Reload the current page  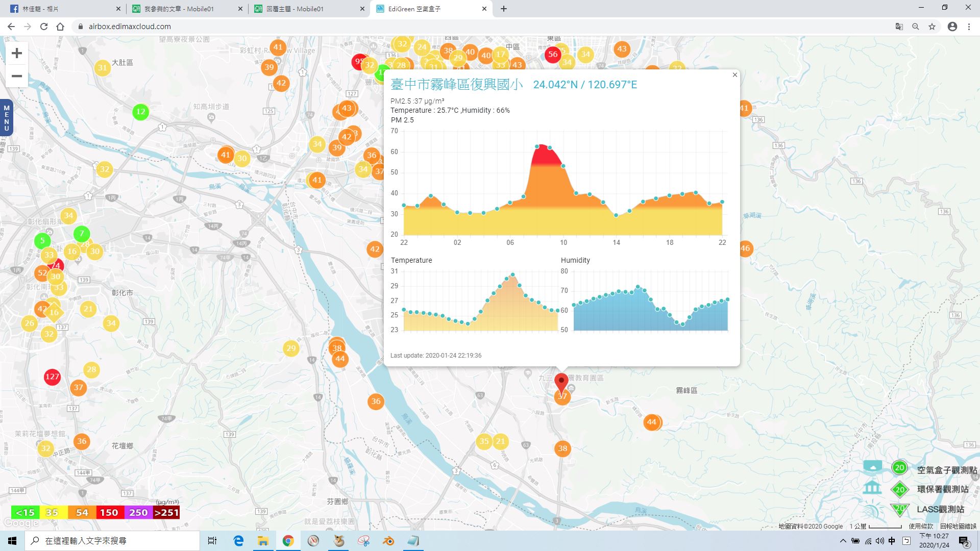click(44, 27)
